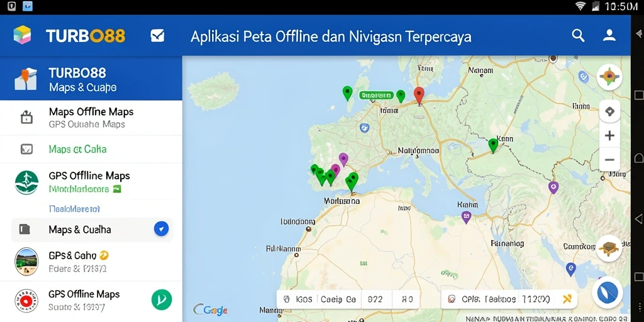The width and height of the screenshot is (644, 322).
Task: Tap small green flag after Mlotrhlerlecare
Action: (x=117, y=189)
